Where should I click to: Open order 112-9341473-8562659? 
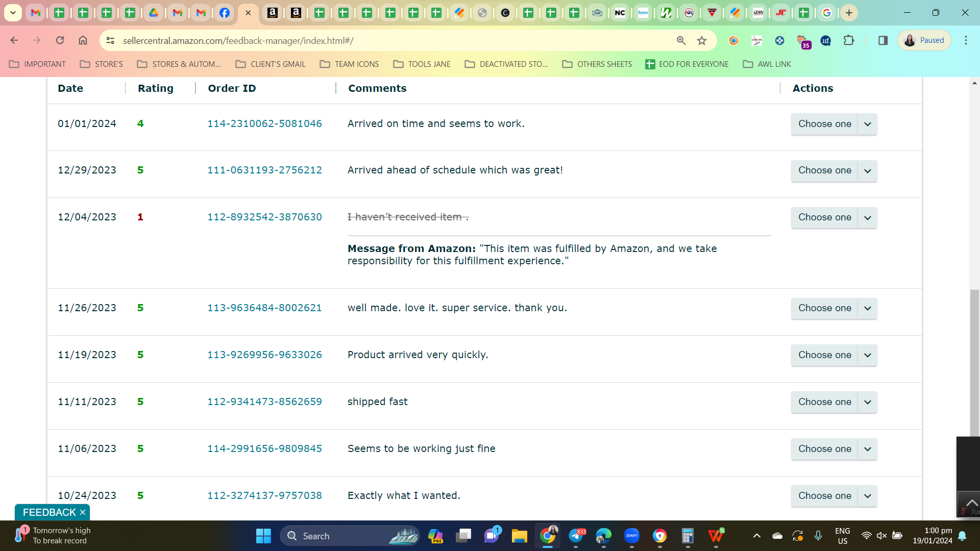[x=264, y=402]
